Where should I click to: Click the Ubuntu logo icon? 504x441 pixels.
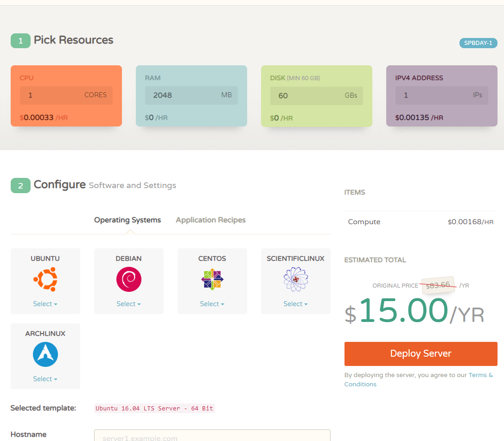45,279
